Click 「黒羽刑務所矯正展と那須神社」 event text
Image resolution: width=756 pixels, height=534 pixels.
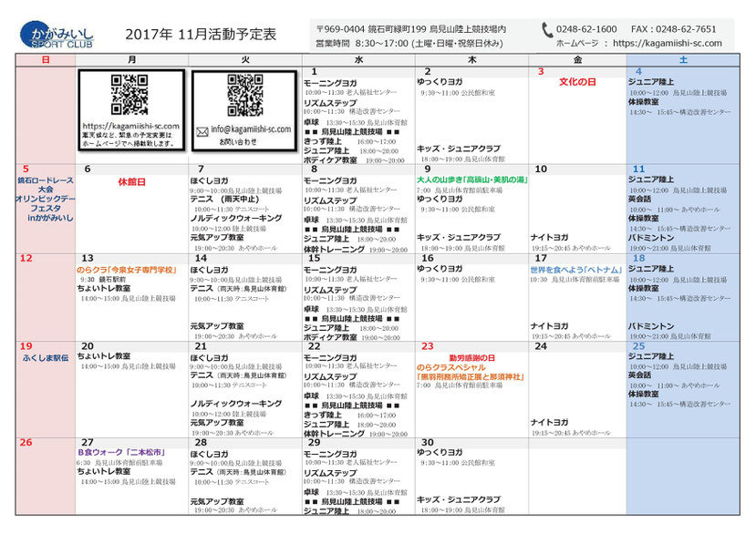[x=471, y=376]
